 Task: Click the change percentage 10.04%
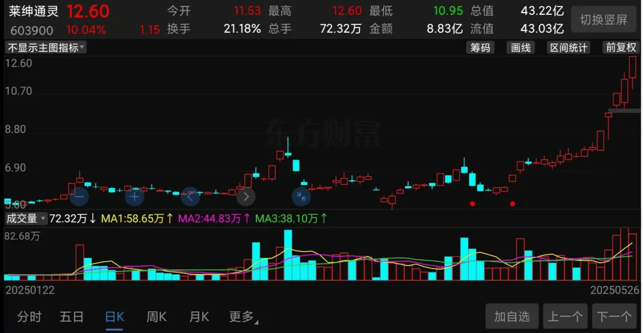tap(86, 30)
